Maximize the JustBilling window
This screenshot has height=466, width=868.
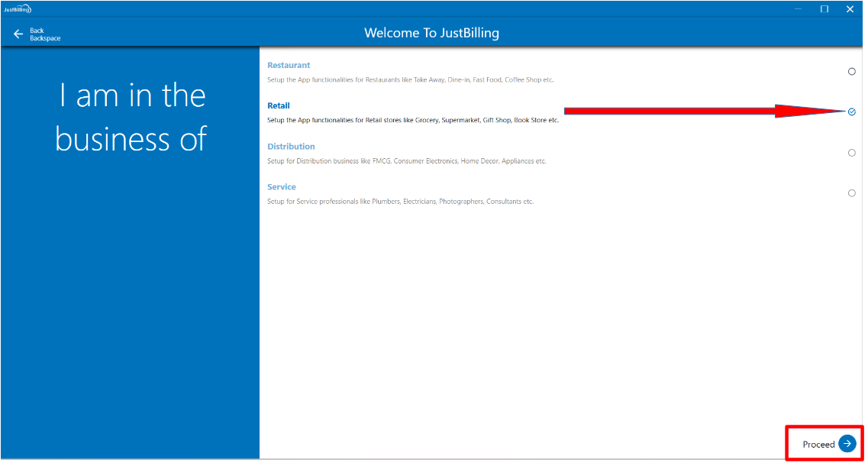point(824,9)
